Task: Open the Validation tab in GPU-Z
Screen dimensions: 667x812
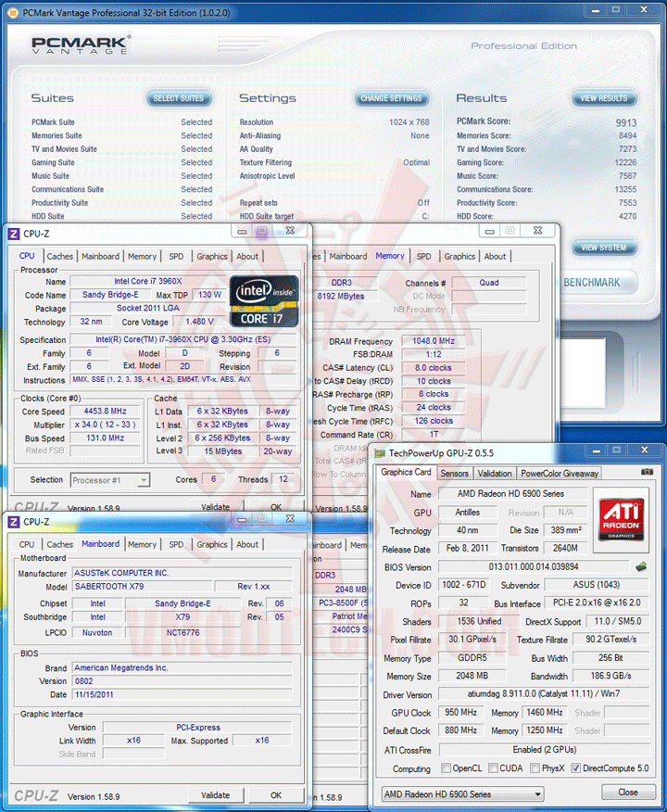Action: click(x=494, y=474)
